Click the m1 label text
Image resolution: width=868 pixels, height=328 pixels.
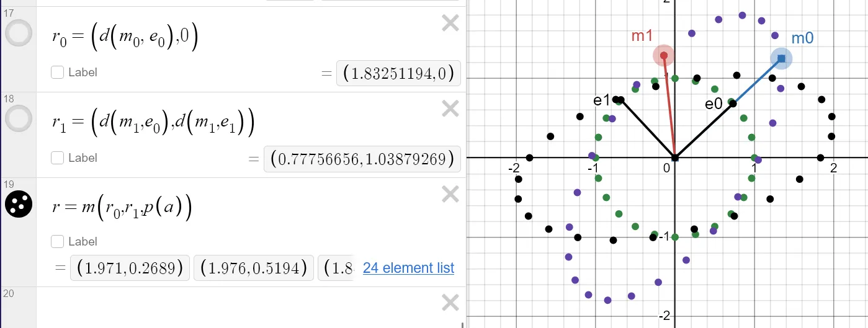pos(642,36)
